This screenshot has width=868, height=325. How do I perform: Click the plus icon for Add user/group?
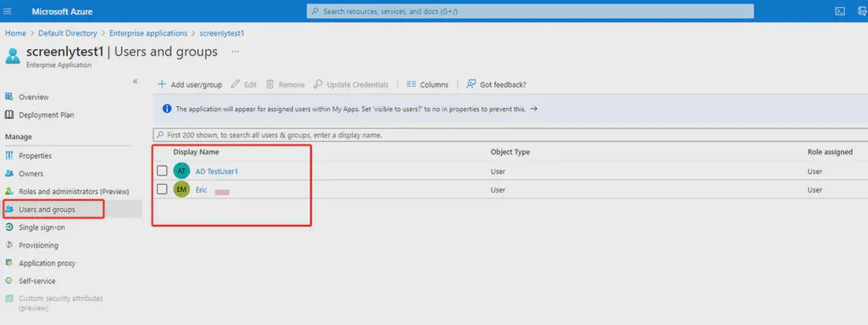pos(162,84)
